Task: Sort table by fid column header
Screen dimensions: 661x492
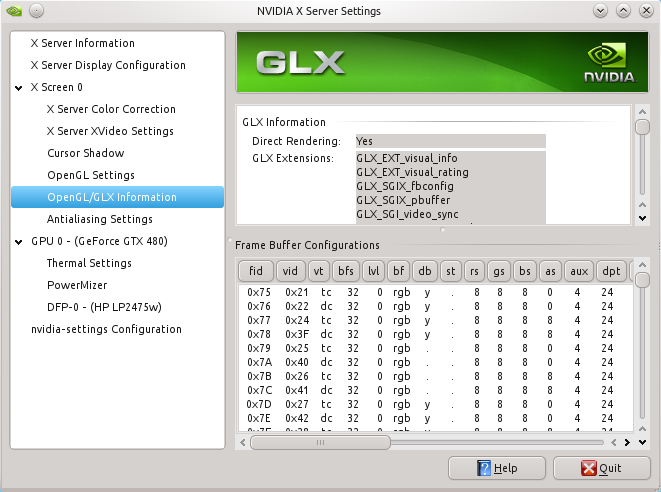Action: coord(256,271)
